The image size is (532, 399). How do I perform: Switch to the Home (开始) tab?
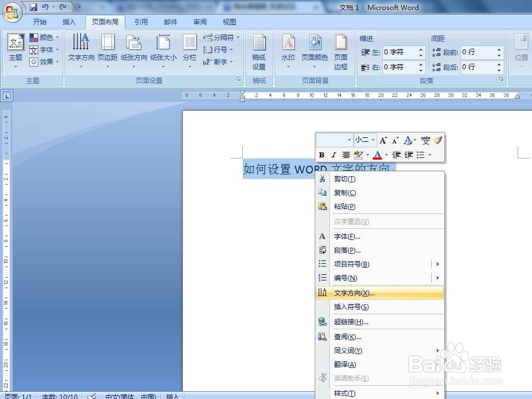coord(40,22)
